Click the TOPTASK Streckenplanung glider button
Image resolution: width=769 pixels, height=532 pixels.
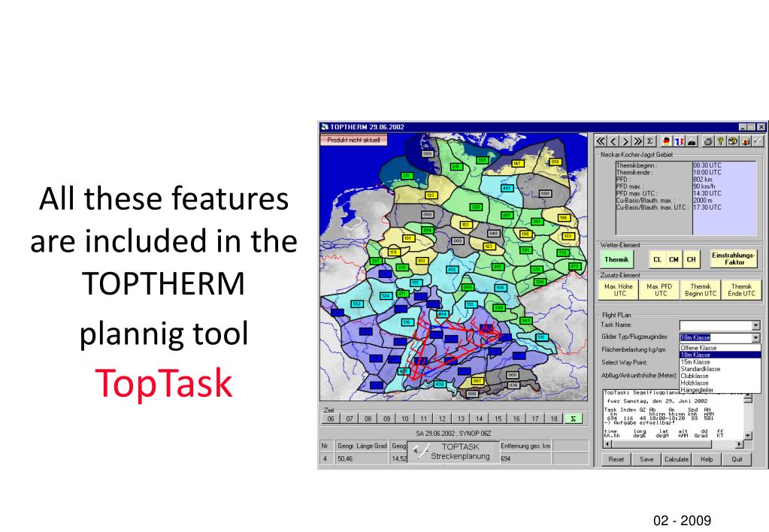(453, 452)
